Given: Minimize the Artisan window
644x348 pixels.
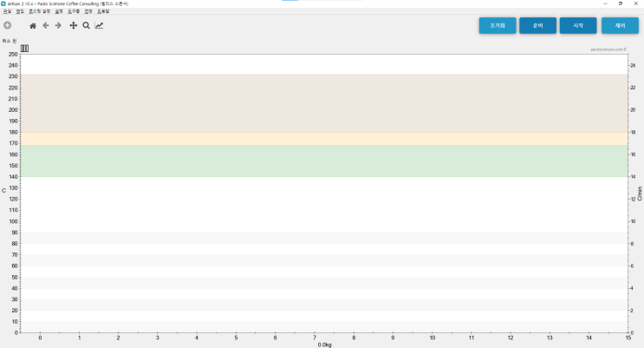Looking at the screenshot, I should click(605, 3).
